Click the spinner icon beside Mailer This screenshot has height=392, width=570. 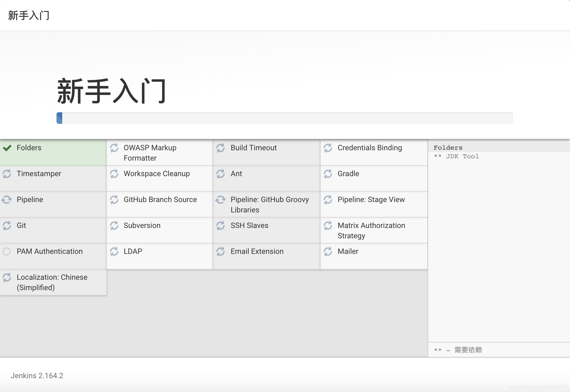(328, 252)
